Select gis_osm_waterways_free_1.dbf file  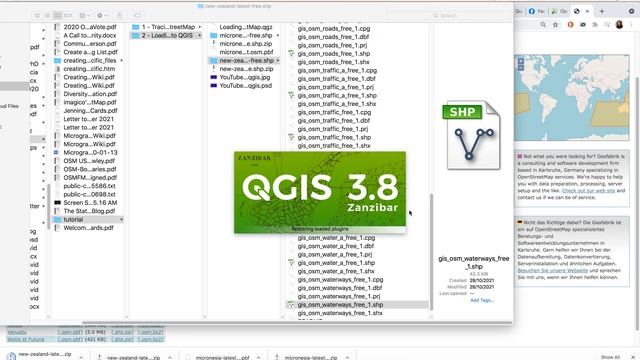coord(340,288)
